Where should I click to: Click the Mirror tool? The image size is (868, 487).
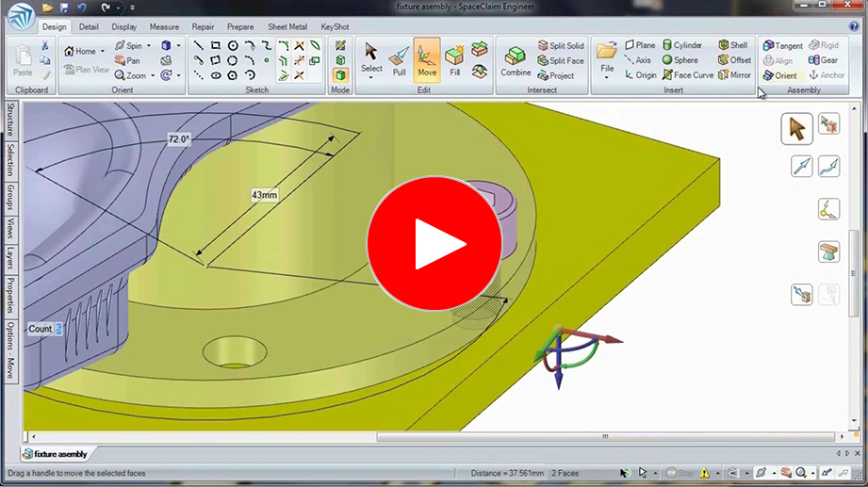[x=734, y=75]
